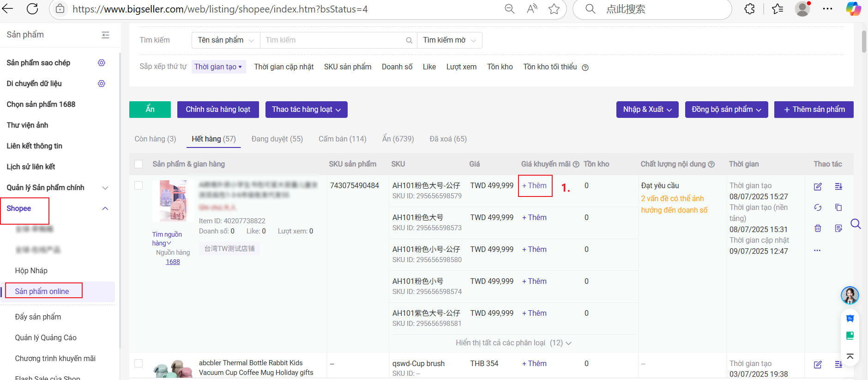Open the Tên sản phẩm search type dropdown
This screenshot has height=380, width=868.
tap(226, 40)
